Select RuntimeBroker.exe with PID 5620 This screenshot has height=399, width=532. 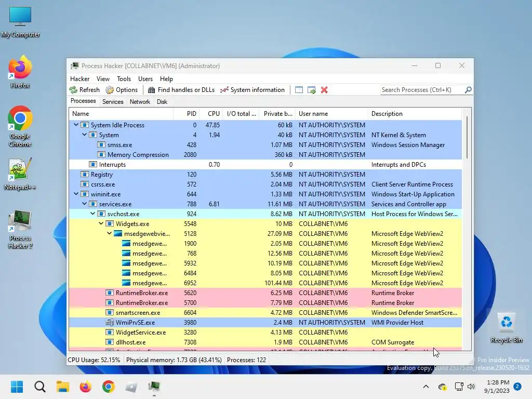pos(265,293)
